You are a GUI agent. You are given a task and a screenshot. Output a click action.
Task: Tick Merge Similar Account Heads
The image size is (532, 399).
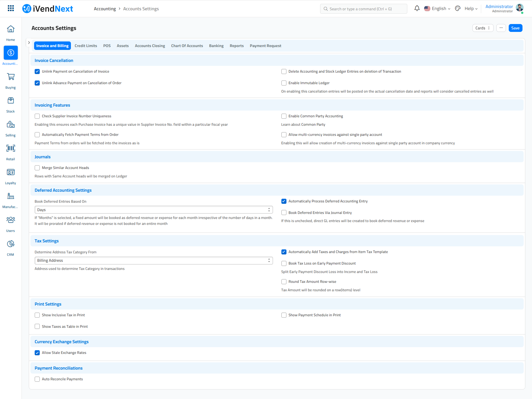click(x=37, y=168)
